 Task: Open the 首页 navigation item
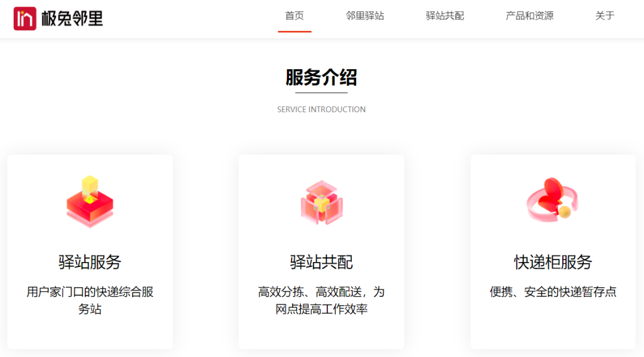295,16
